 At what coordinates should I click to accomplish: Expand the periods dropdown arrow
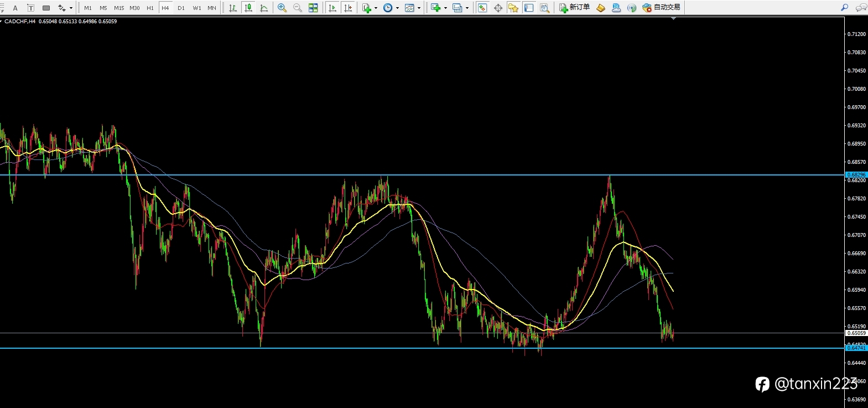[x=397, y=8]
